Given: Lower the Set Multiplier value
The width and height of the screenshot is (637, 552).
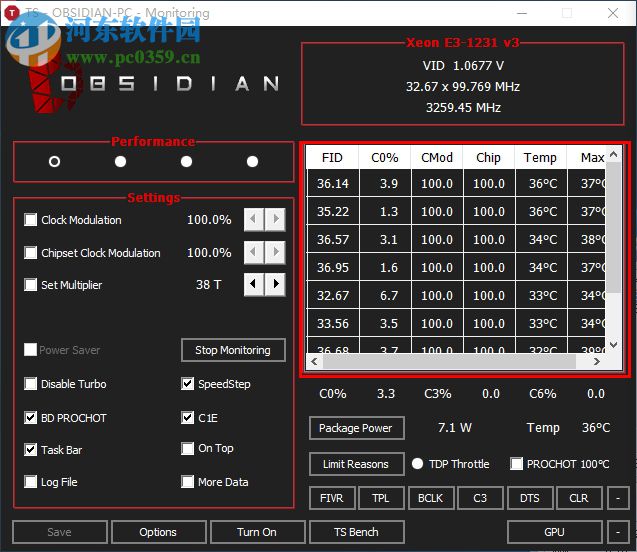Looking at the screenshot, I should click(254, 284).
